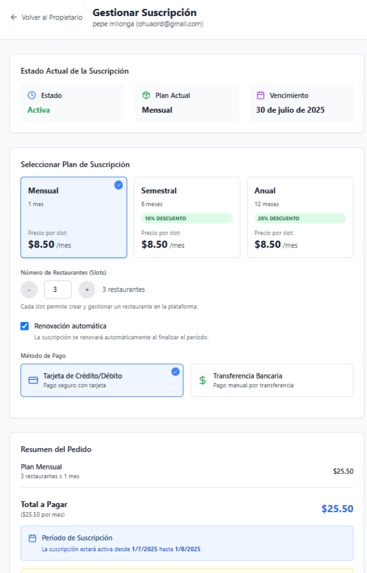Click subscription period text '1/7/2025 hasta 1/8/2025'
This screenshot has width=367, height=573.
(x=166, y=549)
